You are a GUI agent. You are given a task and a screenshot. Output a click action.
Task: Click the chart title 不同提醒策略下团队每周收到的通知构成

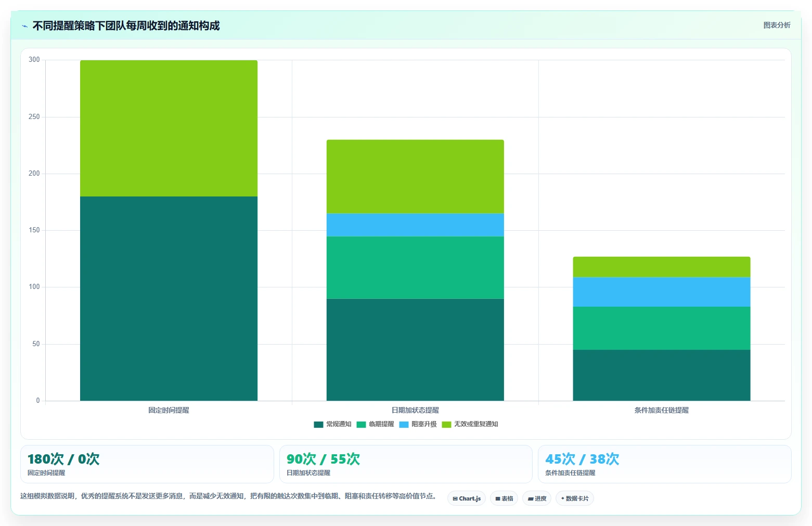(126, 26)
